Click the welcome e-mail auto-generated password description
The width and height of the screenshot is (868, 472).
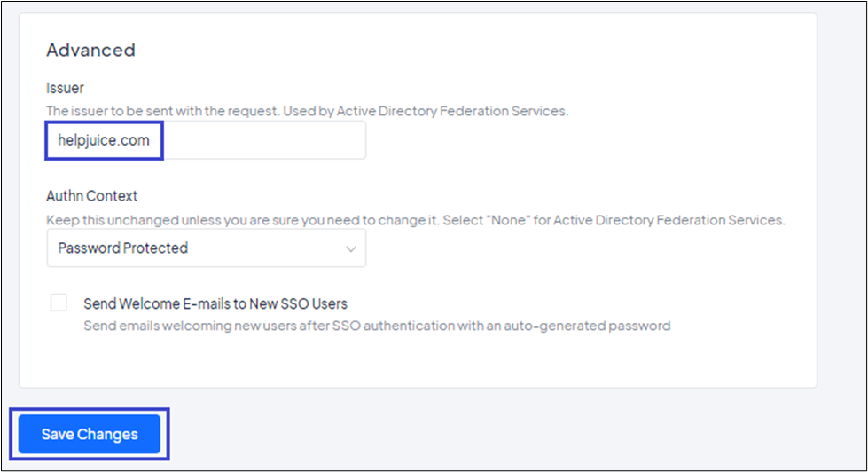pos(377,326)
